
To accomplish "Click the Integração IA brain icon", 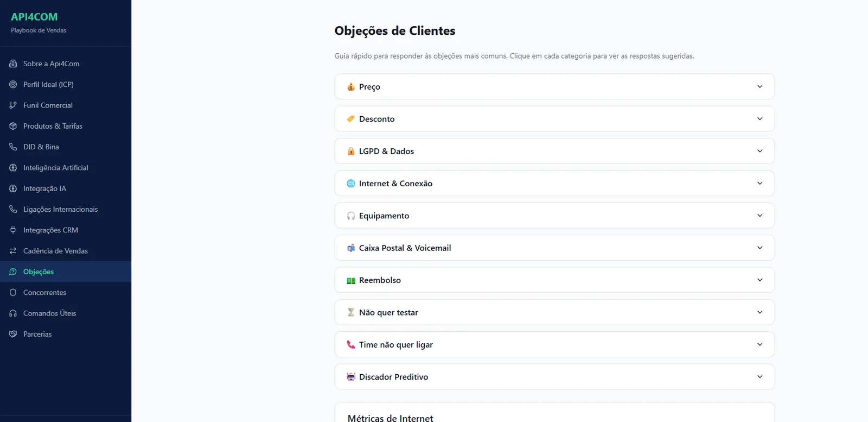I will point(13,188).
